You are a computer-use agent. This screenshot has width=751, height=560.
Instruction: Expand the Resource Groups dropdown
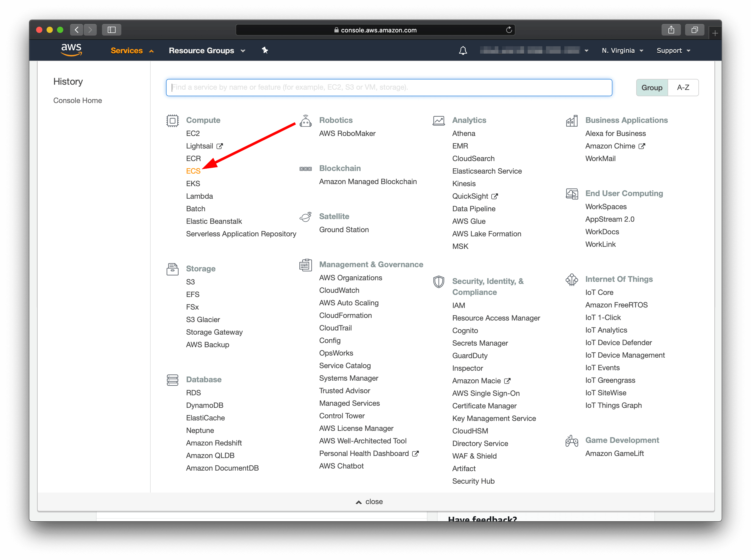pos(207,50)
